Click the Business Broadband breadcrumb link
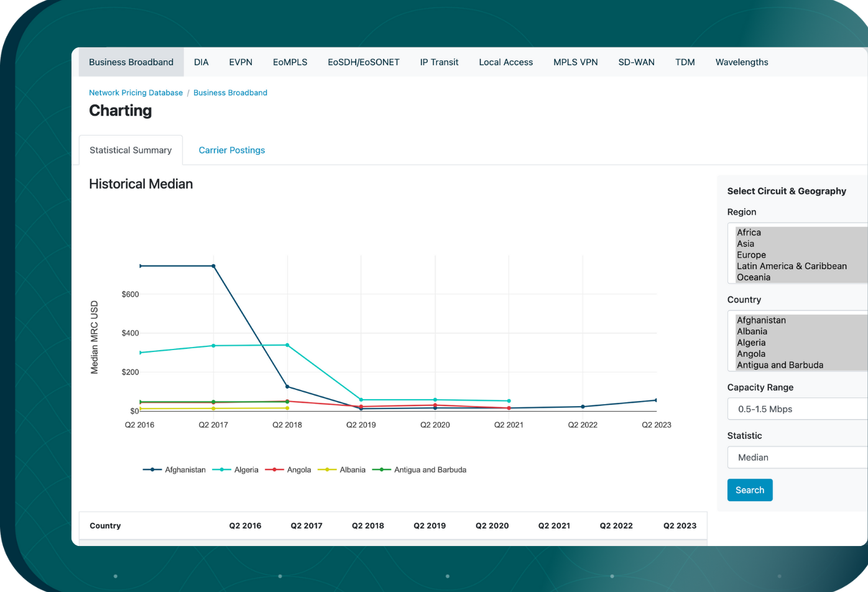This screenshot has width=868, height=592. 230,93
